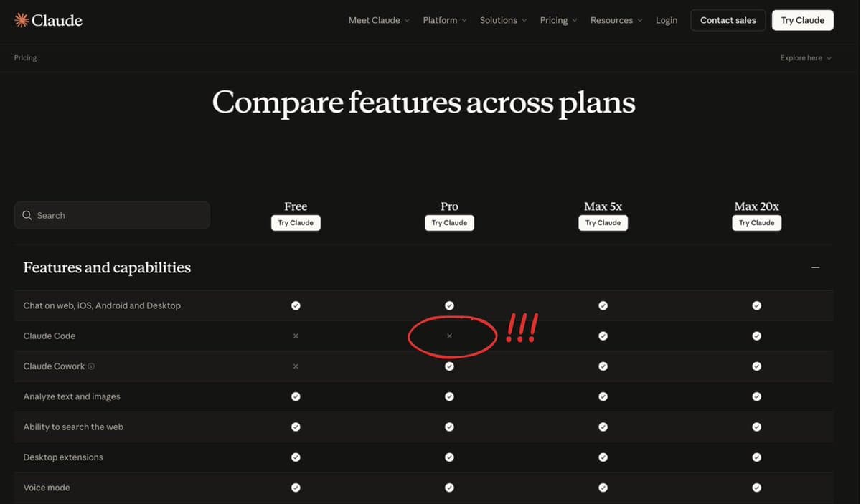
Task: Click Try Claude under the Pro plan
Action: tap(449, 222)
